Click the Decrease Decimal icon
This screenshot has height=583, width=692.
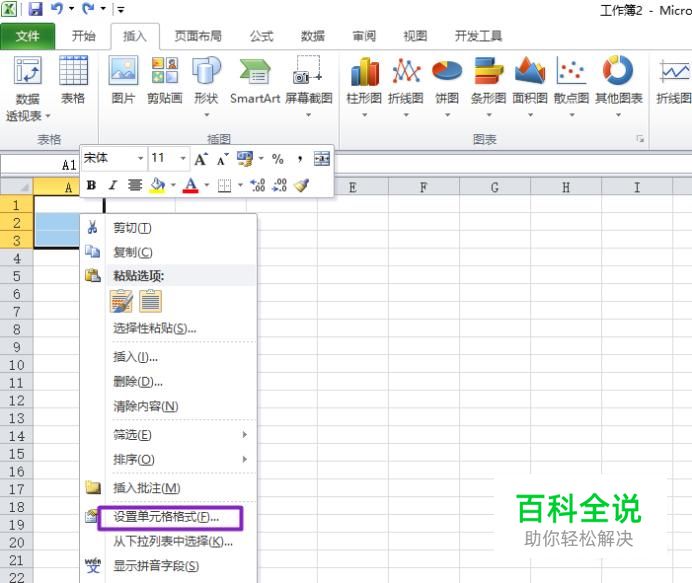pos(280,185)
